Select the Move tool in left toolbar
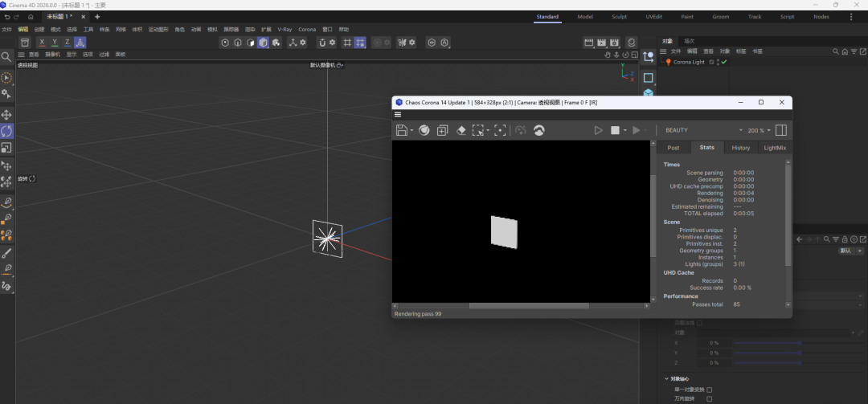Screen dimensions: 868x404 coord(6,115)
